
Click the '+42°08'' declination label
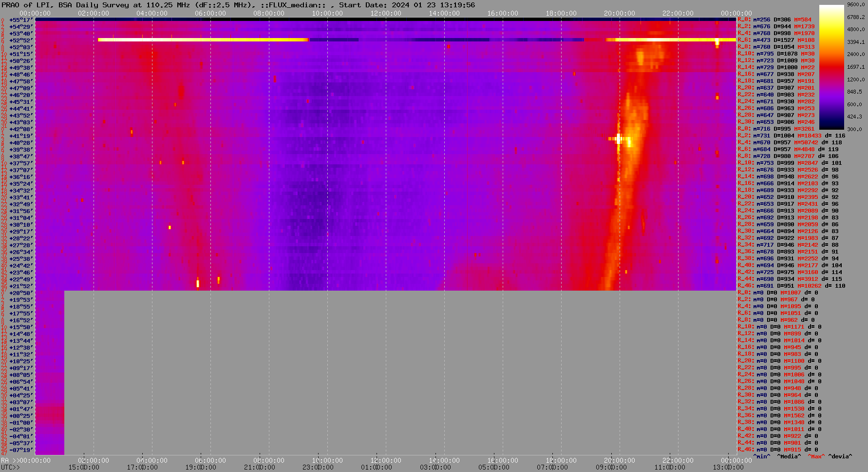click(x=21, y=129)
